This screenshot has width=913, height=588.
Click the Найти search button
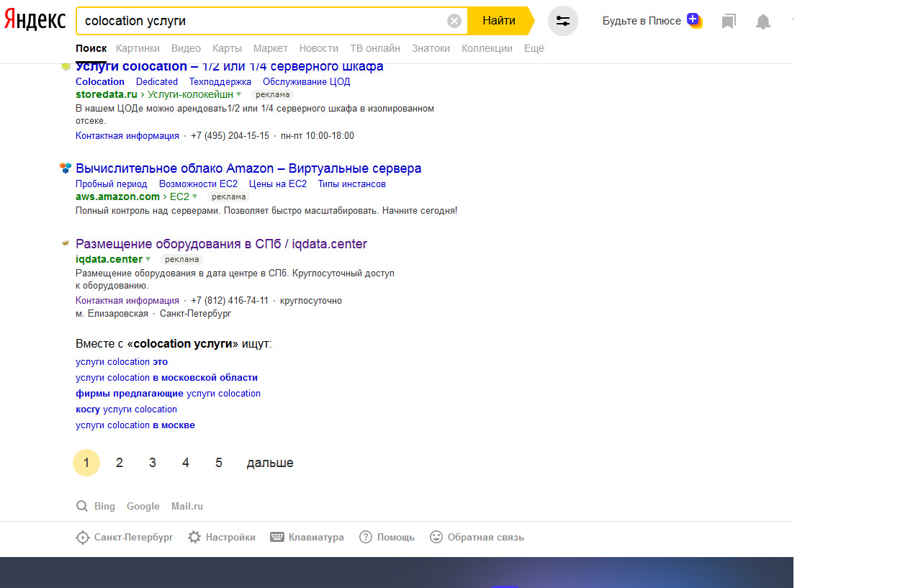[x=499, y=21]
